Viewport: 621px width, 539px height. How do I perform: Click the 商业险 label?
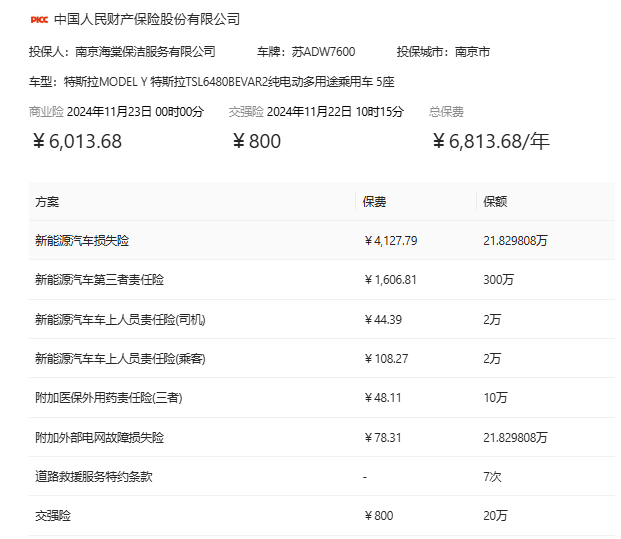(x=46, y=112)
